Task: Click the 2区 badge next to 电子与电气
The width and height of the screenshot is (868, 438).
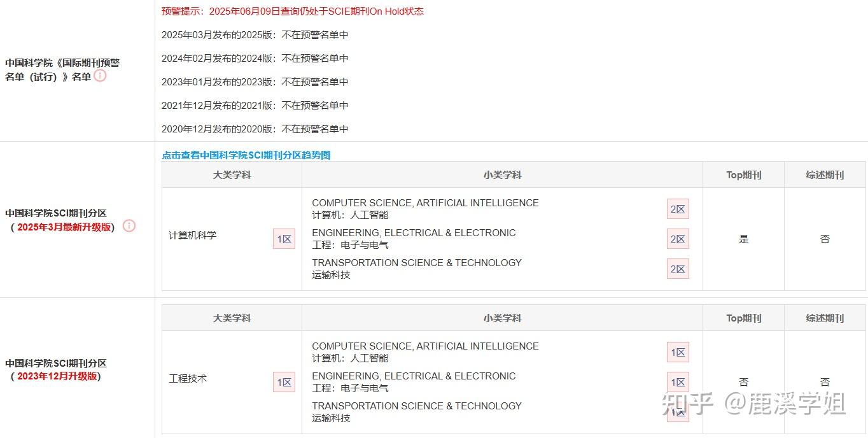Action: click(x=678, y=238)
